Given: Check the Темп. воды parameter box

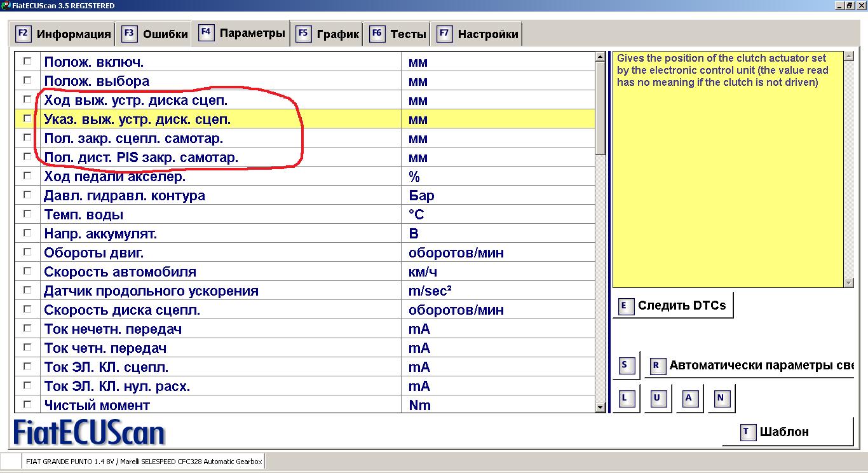Looking at the screenshot, I should tap(27, 214).
